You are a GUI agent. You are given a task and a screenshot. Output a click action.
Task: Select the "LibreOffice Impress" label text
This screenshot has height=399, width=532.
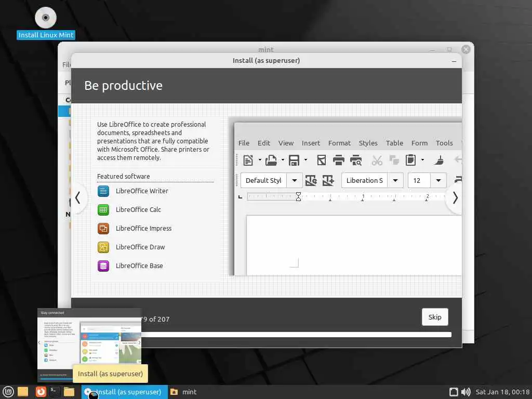[x=143, y=229]
